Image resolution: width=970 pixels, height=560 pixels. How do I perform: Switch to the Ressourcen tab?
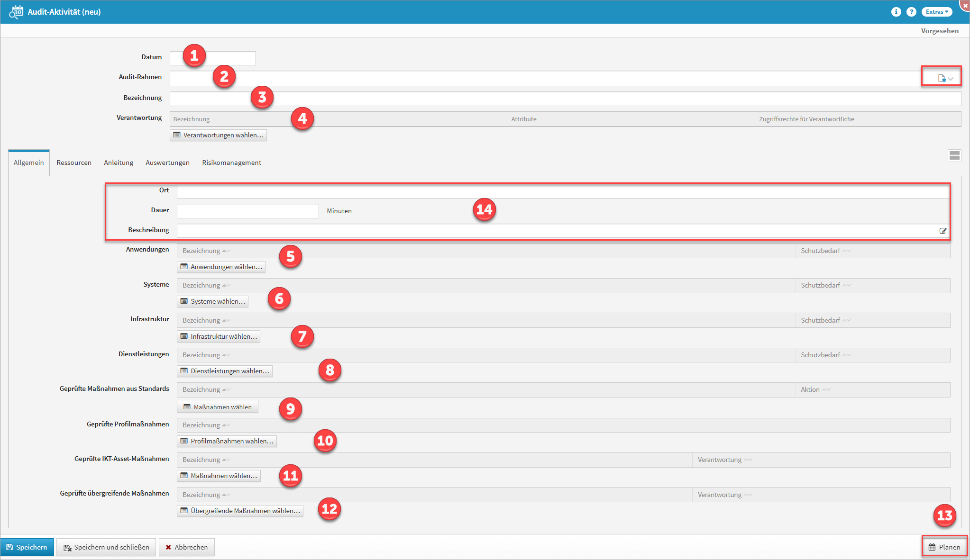(74, 163)
